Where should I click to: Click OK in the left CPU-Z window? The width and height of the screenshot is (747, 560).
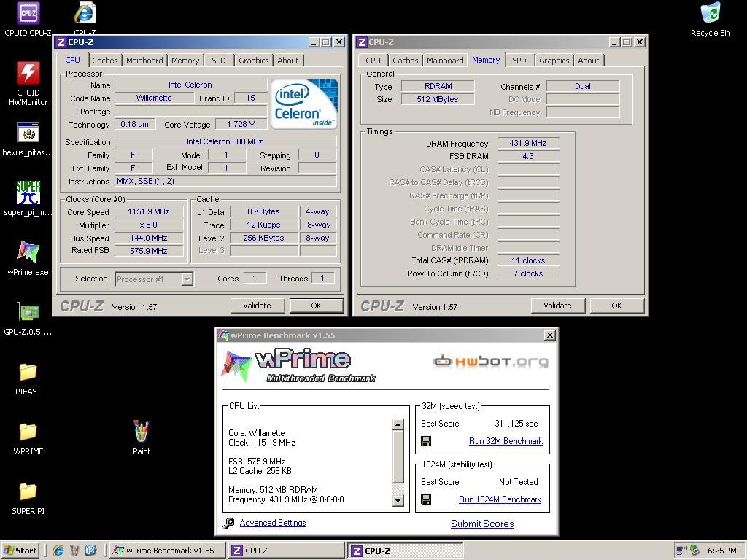[317, 306]
